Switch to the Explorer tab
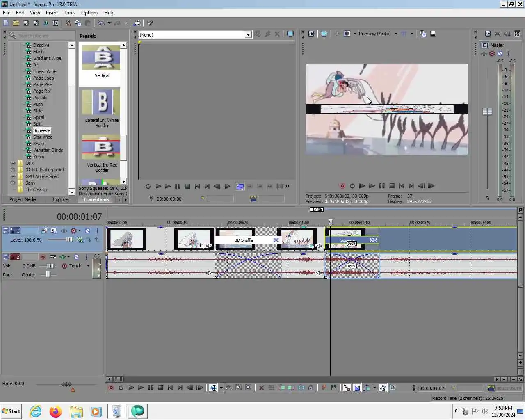 tap(61, 199)
